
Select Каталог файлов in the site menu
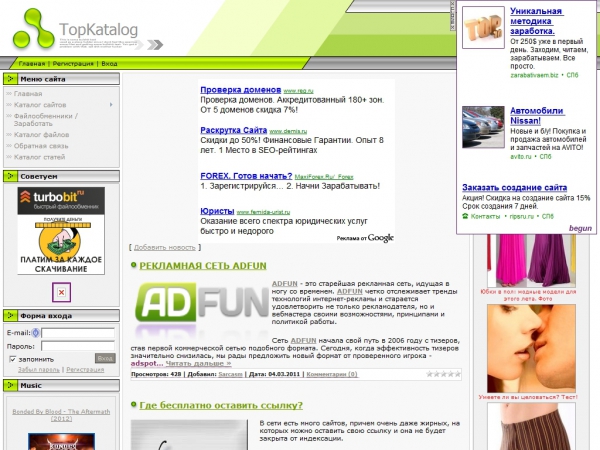[41, 134]
